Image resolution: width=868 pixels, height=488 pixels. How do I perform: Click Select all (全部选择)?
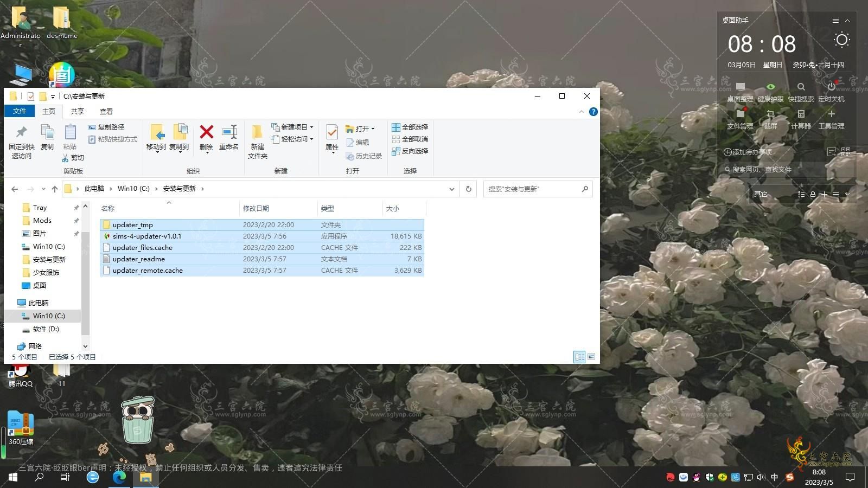point(410,127)
